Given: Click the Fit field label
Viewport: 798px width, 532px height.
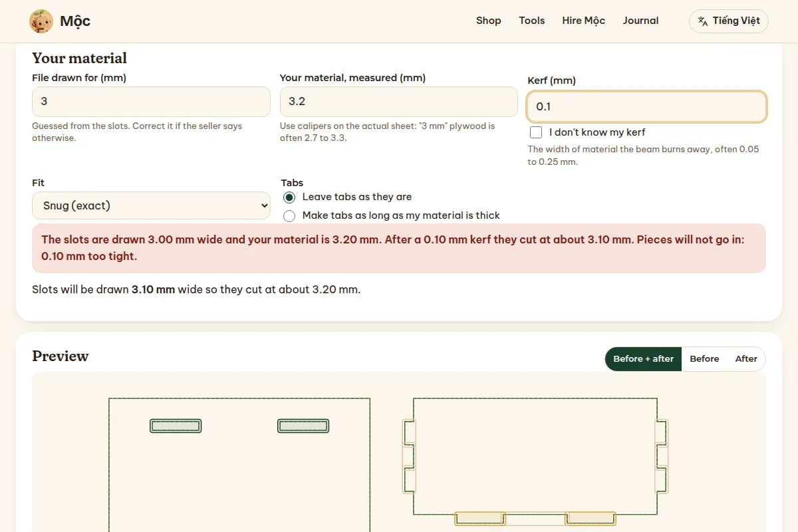Looking at the screenshot, I should 39,183.
